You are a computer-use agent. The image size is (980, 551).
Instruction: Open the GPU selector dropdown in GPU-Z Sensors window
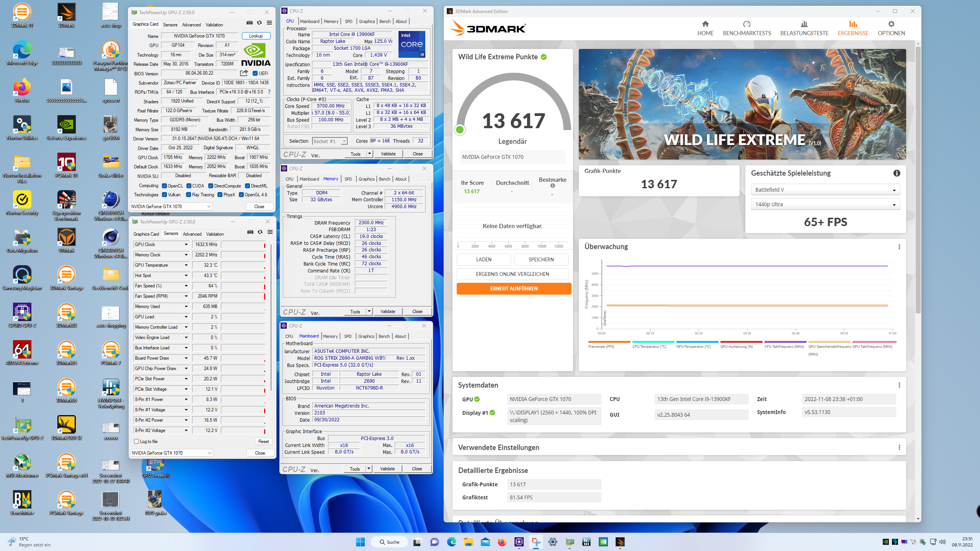[x=172, y=453]
